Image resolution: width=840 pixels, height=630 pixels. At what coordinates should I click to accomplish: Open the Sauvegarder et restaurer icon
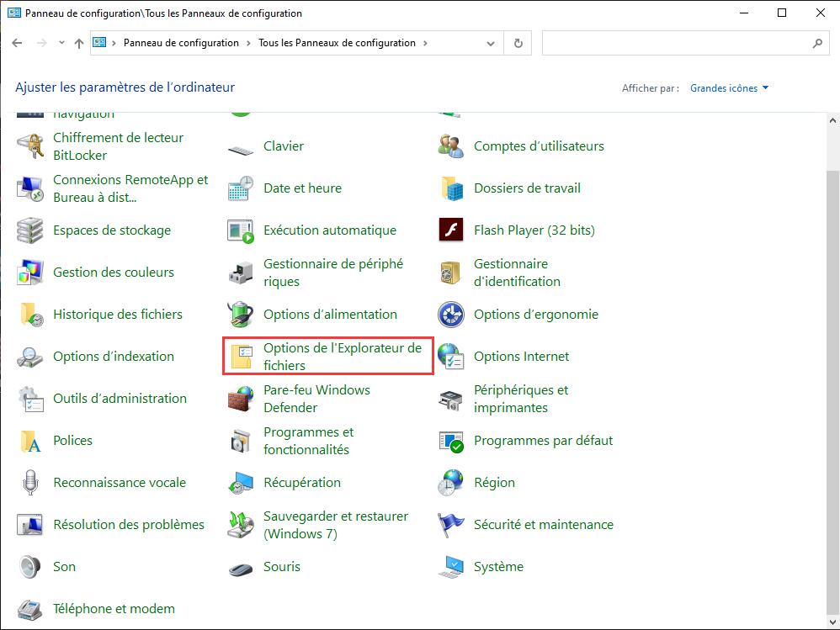coord(241,525)
